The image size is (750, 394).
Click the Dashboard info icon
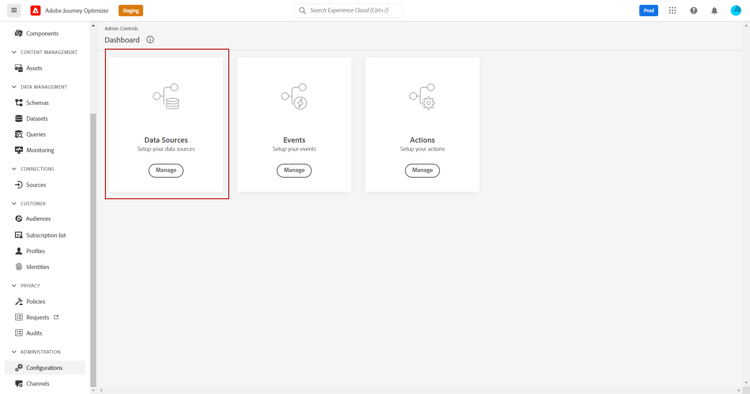click(x=150, y=40)
